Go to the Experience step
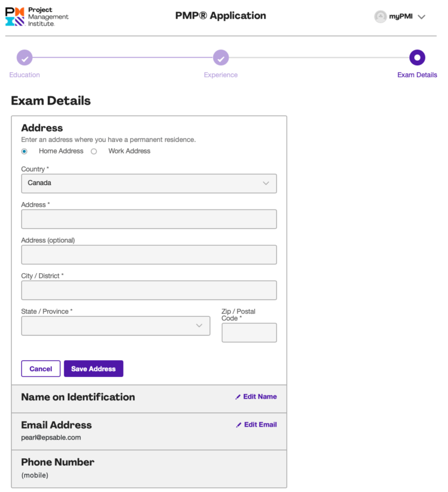 [220, 75]
